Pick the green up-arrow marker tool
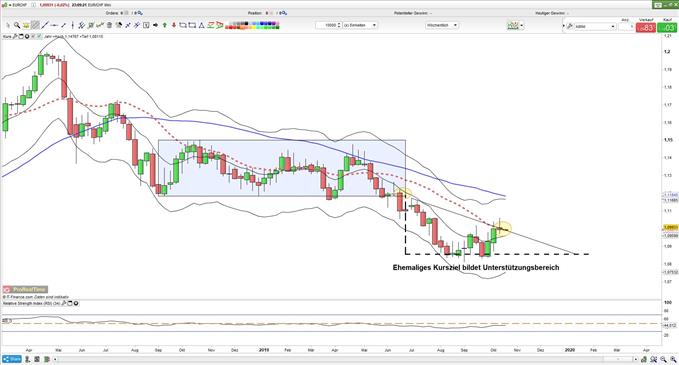Screen dimensions: 679x365 [x=165, y=26]
